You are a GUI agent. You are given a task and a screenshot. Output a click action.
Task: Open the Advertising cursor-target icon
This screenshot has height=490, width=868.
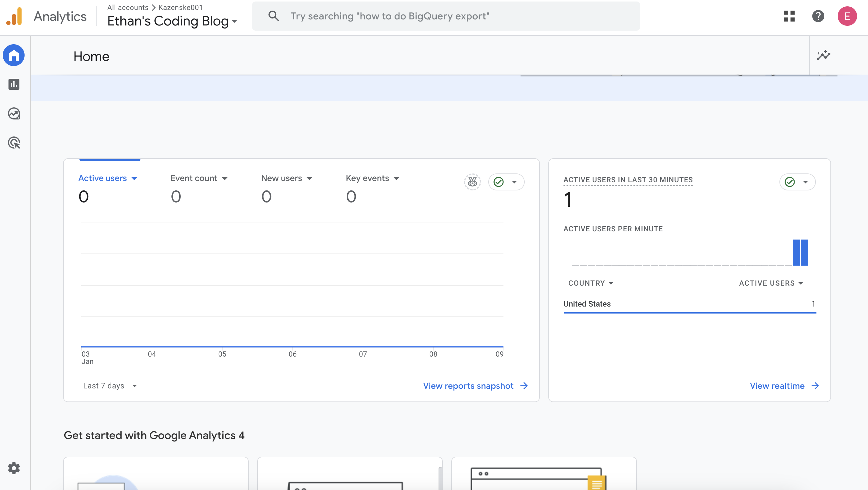[x=14, y=143]
